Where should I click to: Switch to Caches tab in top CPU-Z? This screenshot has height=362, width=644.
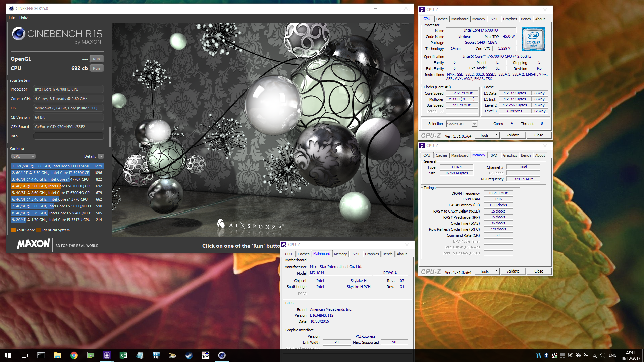(x=441, y=19)
